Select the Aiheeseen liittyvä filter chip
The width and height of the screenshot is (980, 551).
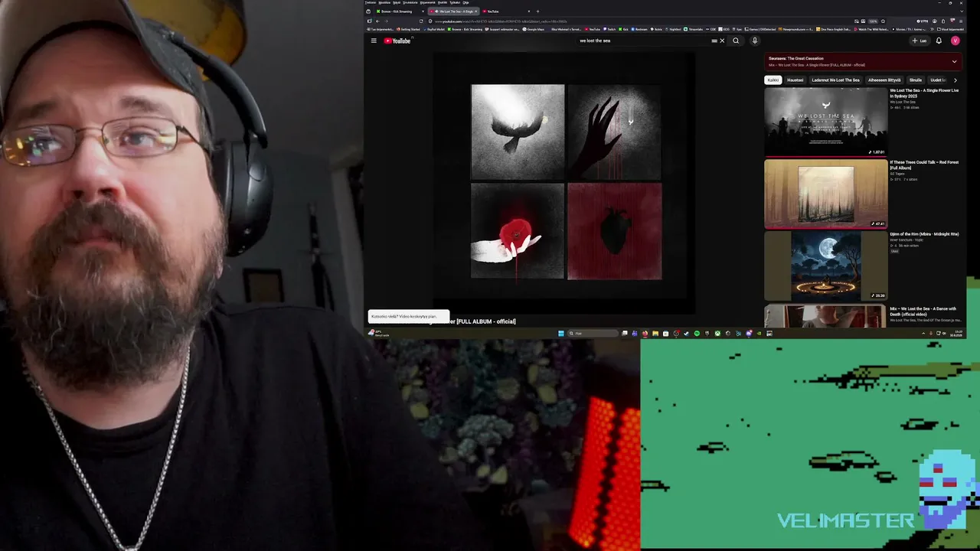[x=884, y=80]
